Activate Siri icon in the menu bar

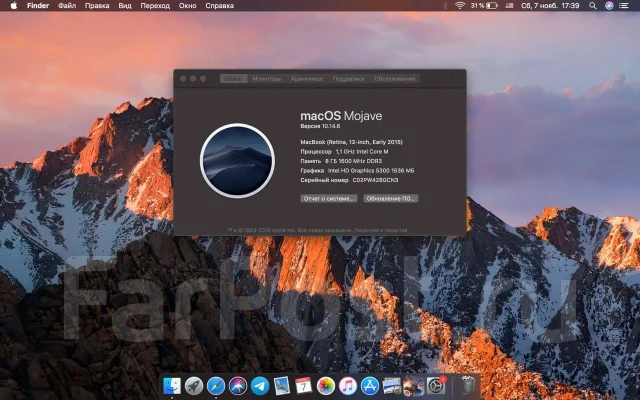(x=609, y=6)
